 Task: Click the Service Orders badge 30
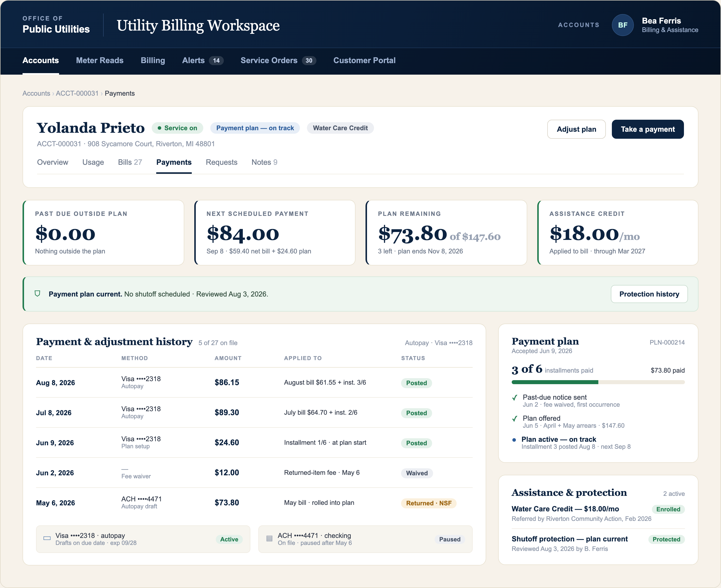point(309,61)
